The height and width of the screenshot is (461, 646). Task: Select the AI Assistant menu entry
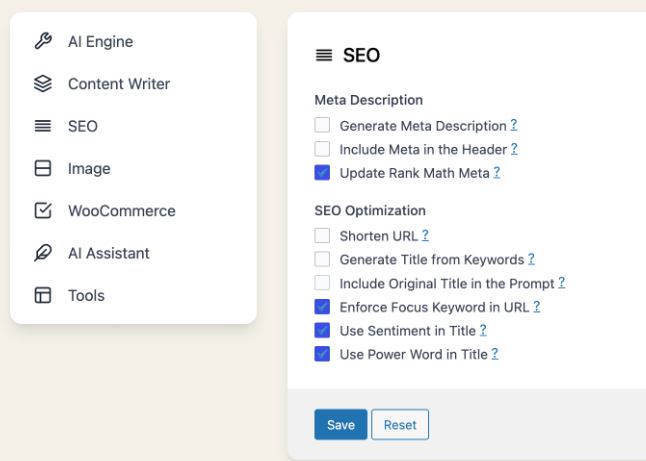[109, 253]
